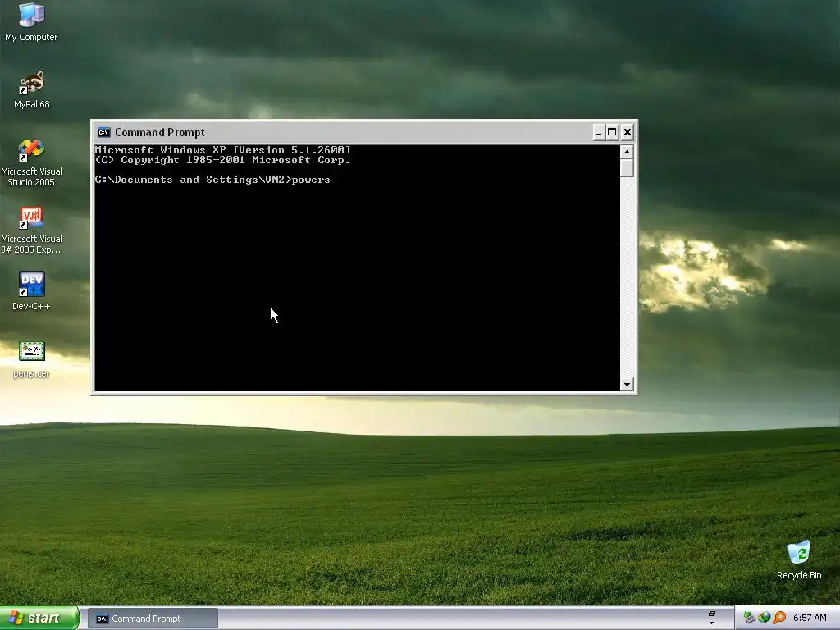Click the Copyright 1985-2001 Microsoft Corp. line
Screen dimensions: 840x630
[223, 160]
